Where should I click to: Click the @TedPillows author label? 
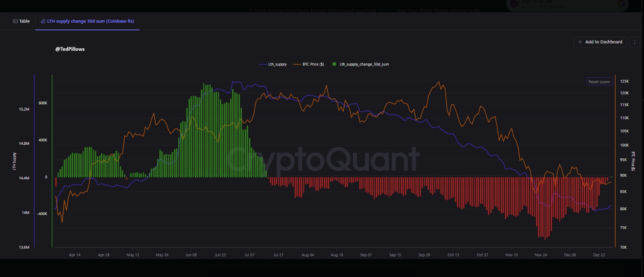tap(70, 49)
